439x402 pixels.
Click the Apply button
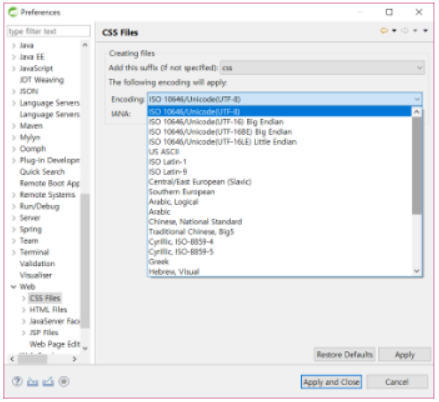pos(405,354)
